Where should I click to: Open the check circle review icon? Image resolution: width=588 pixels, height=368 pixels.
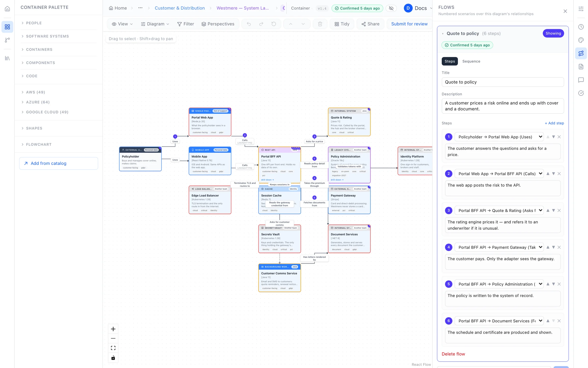click(x=581, y=93)
